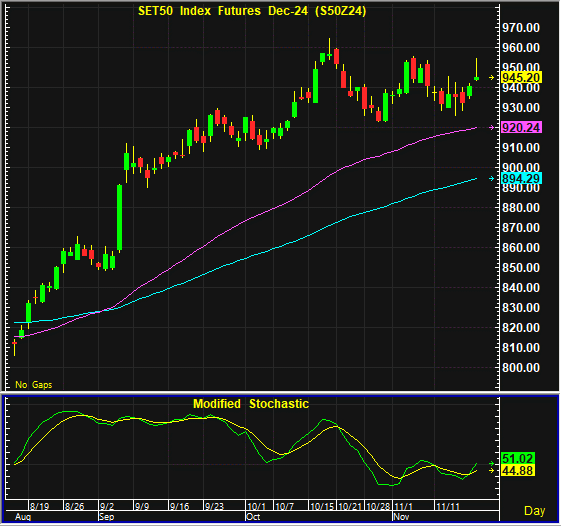The width and height of the screenshot is (561, 526).
Task: Click the cyan arrow beside 894.29
Action: [492, 179]
